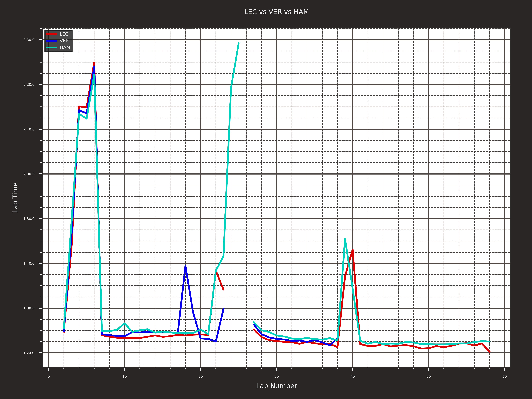
Task: Click the x-axis tick label 10
Action: pyautogui.click(x=125, y=377)
